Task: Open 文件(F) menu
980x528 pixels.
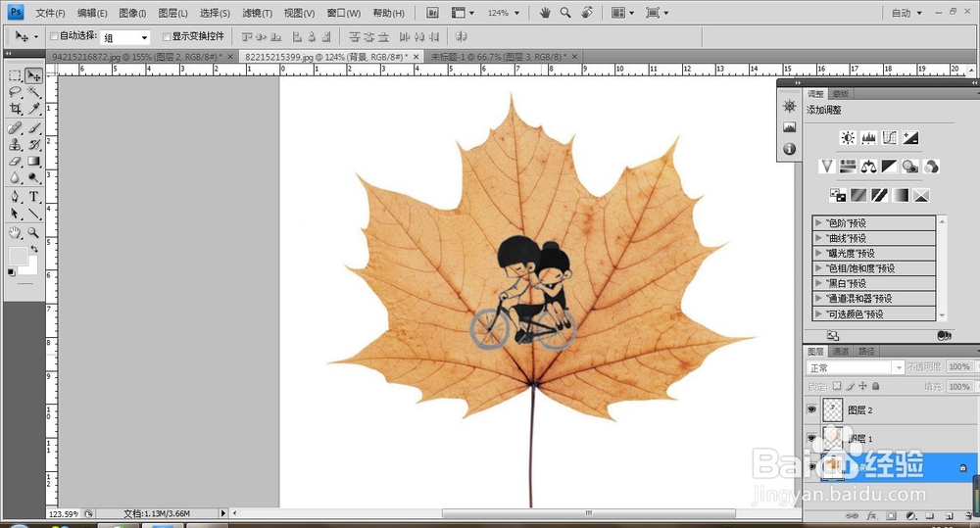Action: coord(50,13)
